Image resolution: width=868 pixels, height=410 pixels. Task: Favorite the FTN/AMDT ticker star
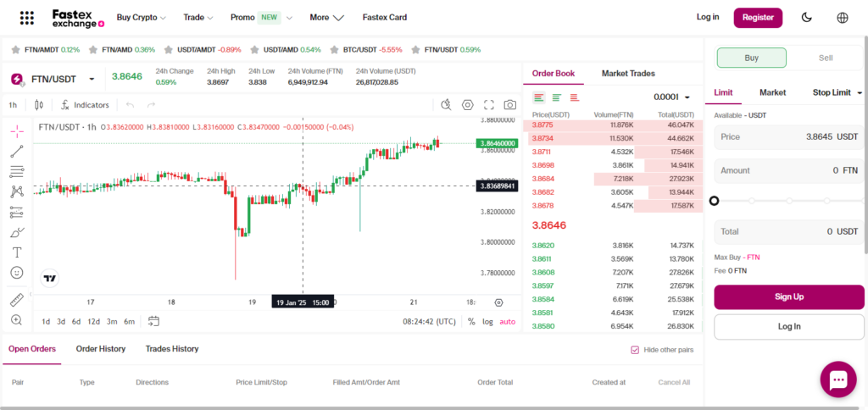pyautogui.click(x=15, y=50)
